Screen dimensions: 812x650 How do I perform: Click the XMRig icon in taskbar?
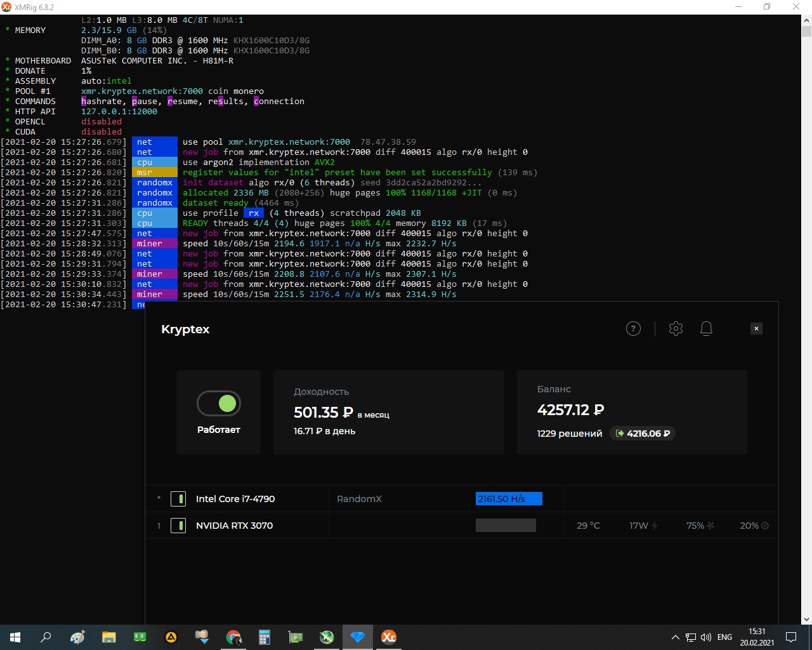click(x=388, y=637)
